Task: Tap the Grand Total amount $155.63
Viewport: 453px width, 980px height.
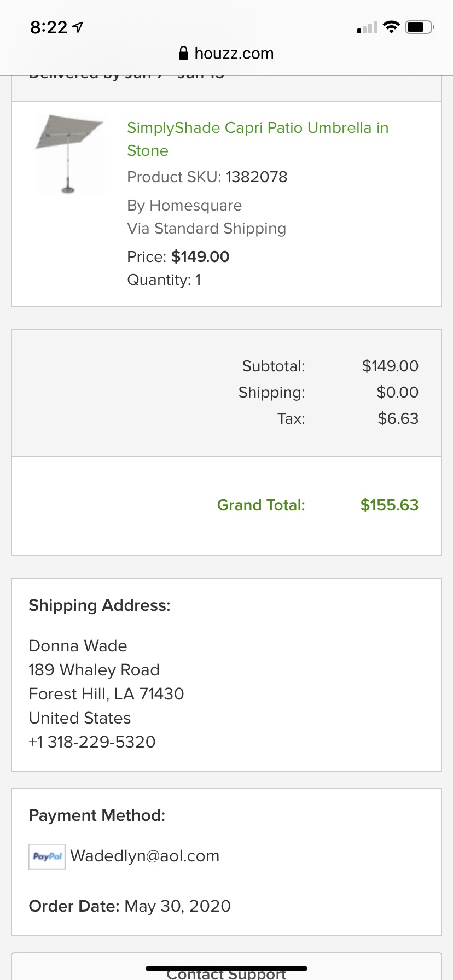Action: [389, 505]
